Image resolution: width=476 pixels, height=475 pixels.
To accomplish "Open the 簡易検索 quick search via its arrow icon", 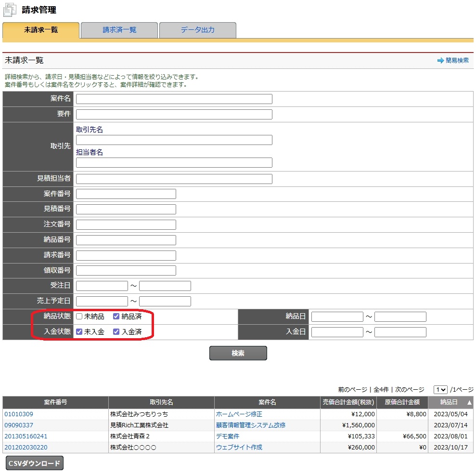I will 442,60.
